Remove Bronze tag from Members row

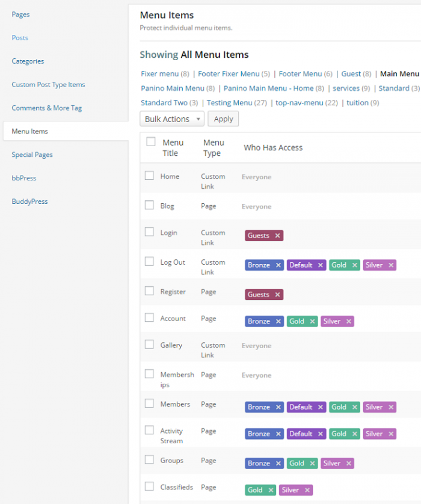[278, 407]
